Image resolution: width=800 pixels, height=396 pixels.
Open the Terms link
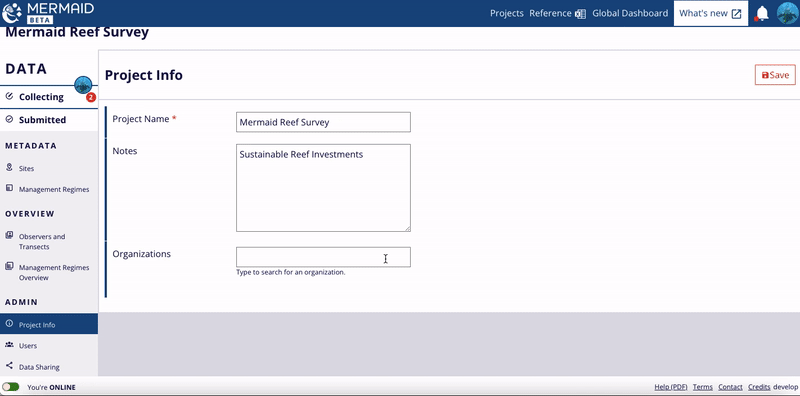pos(703,387)
